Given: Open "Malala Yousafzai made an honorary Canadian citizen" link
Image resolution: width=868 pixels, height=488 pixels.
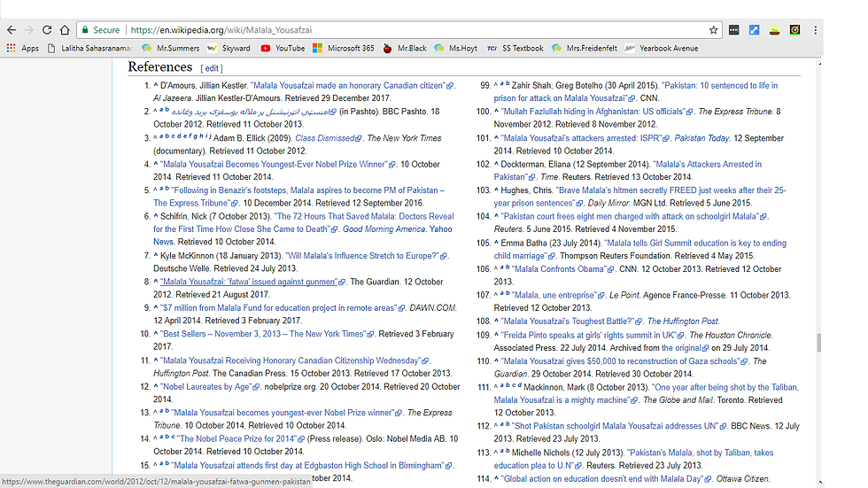Looking at the screenshot, I should pos(353,85).
